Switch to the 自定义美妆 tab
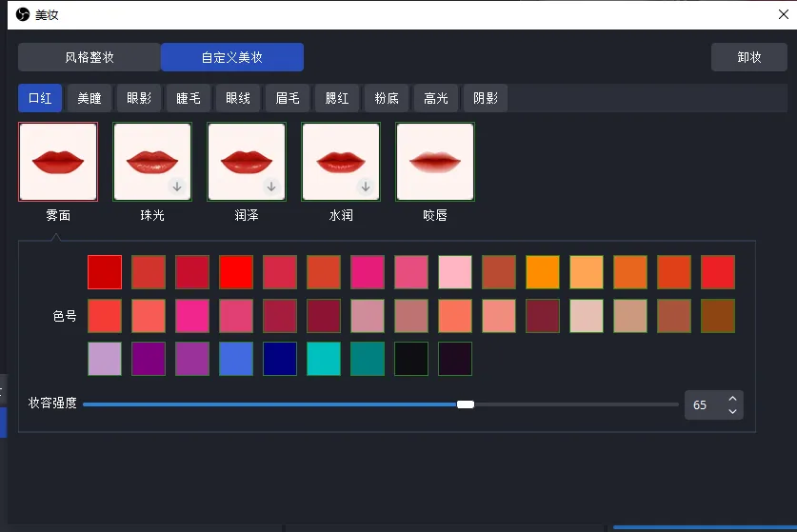 pyautogui.click(x=232, y=57)
